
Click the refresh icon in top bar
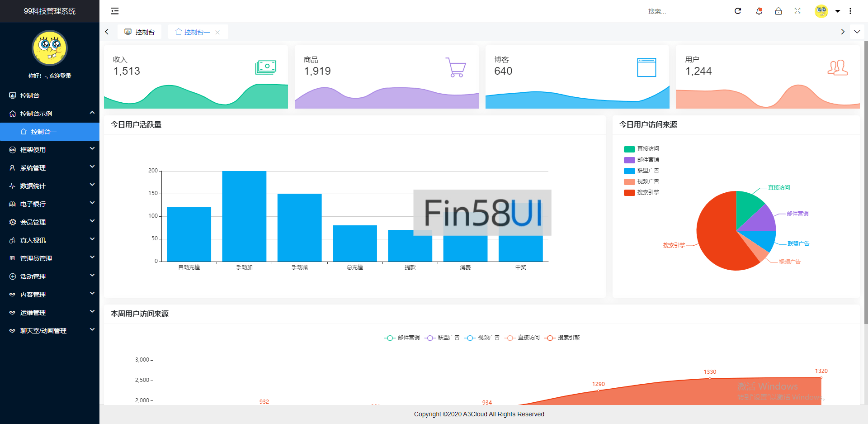738,11
